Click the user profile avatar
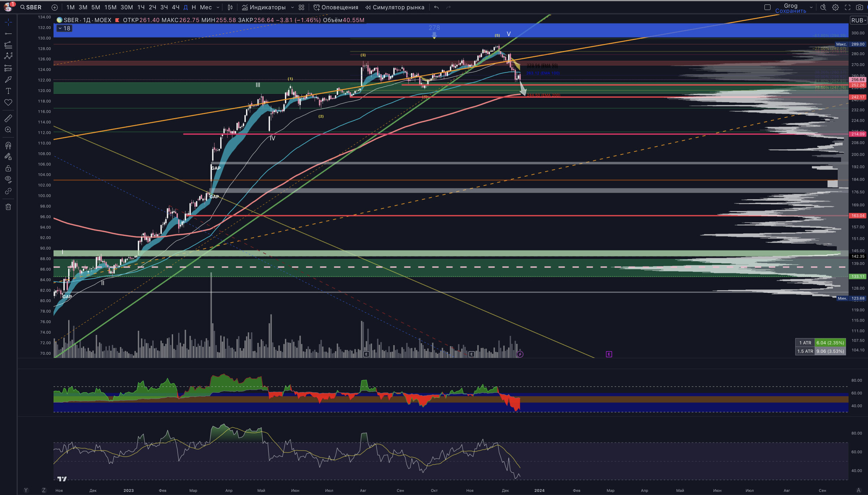 click(8, 7)
